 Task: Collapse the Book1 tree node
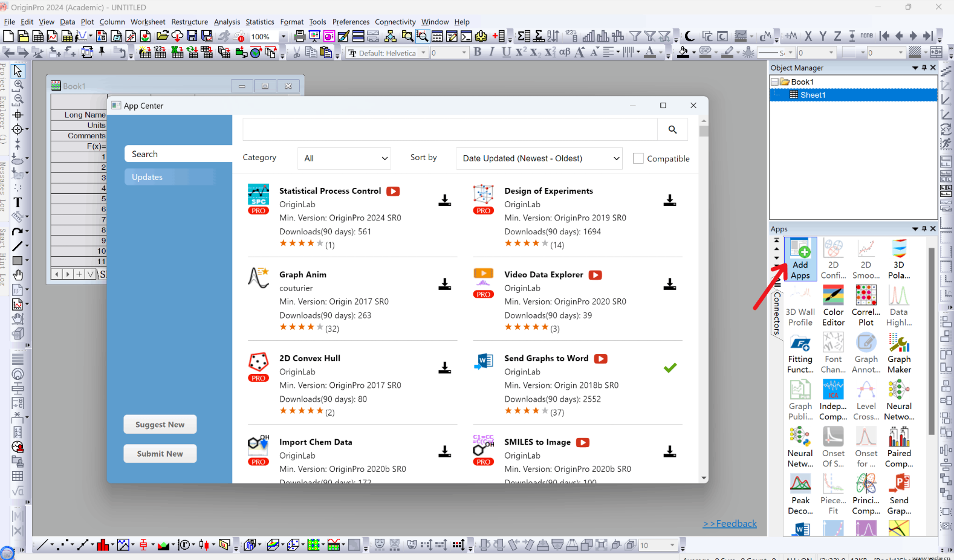(x=774, y=82)
